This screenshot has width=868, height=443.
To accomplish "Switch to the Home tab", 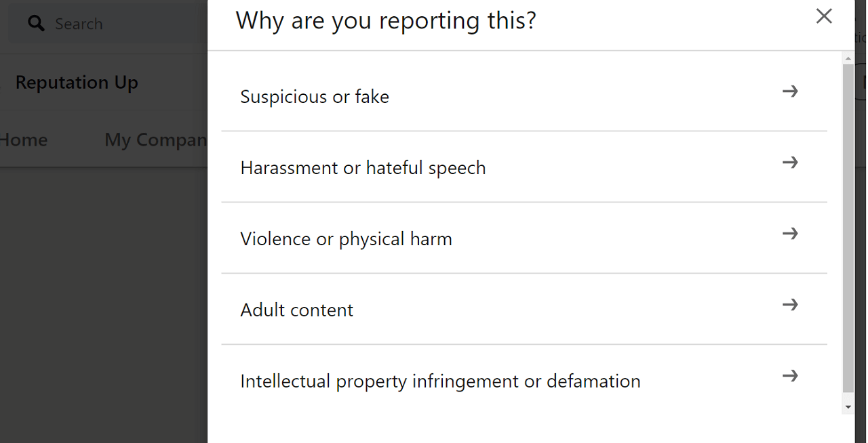I will (x=24, y=140).
